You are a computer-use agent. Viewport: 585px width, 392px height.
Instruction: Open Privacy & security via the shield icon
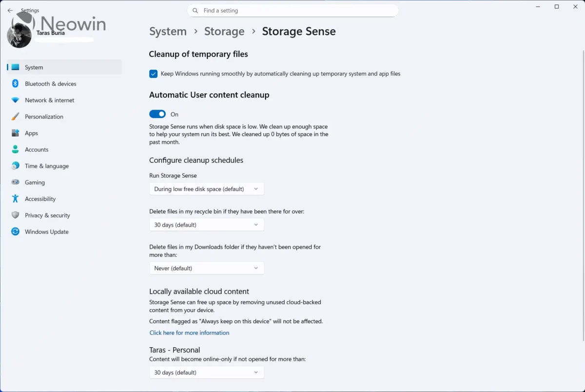tap(15, 215)
